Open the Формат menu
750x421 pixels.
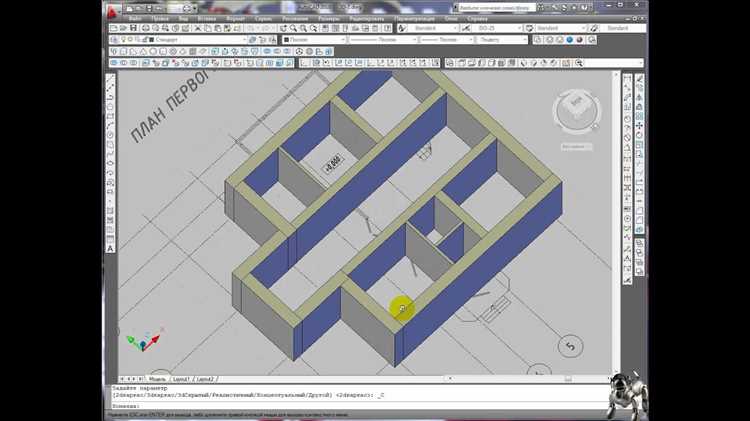click(x=236, y=19)
